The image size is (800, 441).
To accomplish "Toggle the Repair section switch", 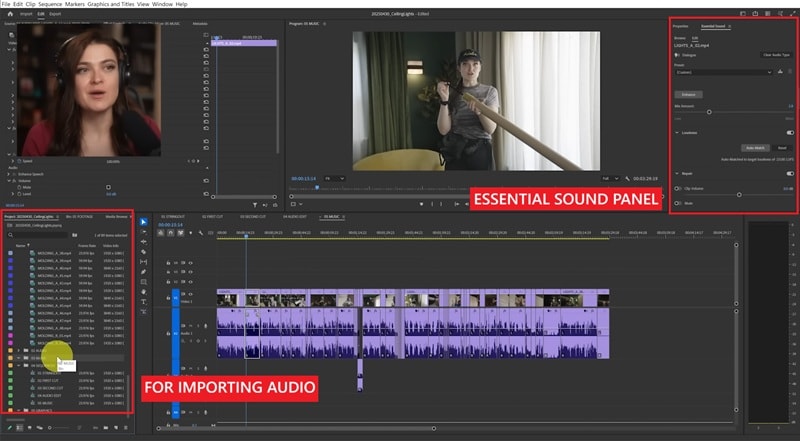I will pyautogui.click(x=790, y=174).
